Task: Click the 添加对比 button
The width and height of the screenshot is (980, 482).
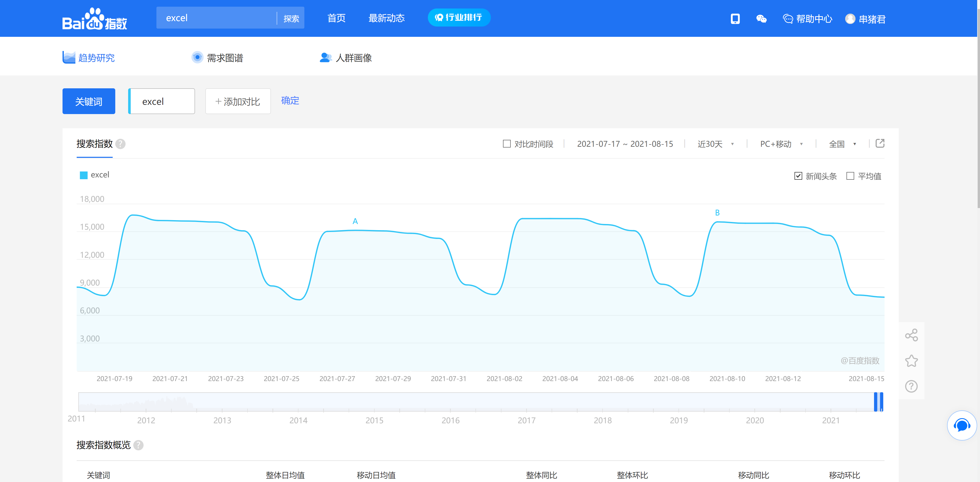Action: pos(238,101)
